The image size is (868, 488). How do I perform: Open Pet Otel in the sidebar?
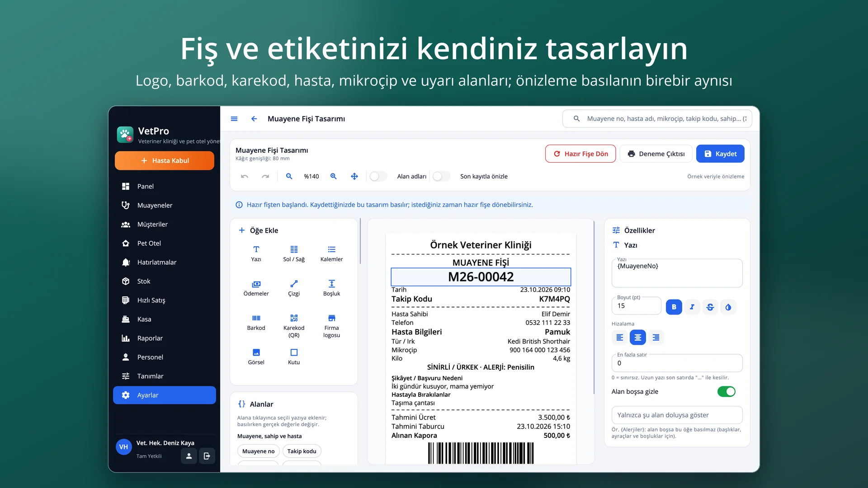pyautogui.click(x=165, y=243)
